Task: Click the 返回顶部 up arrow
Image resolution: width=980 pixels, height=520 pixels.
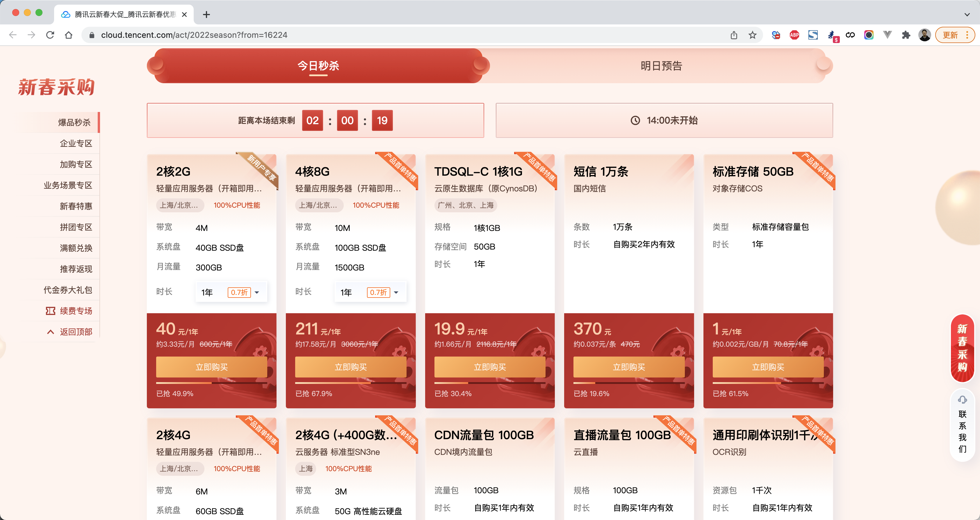Action: tap(50, 332)
